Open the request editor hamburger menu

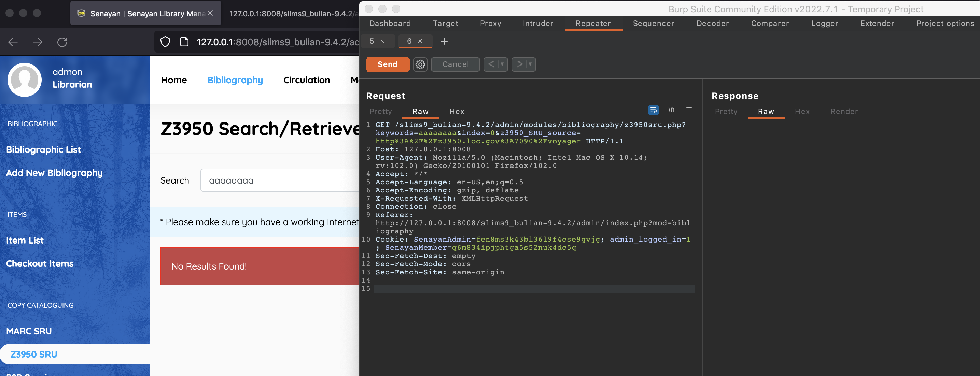coord(689,110)
